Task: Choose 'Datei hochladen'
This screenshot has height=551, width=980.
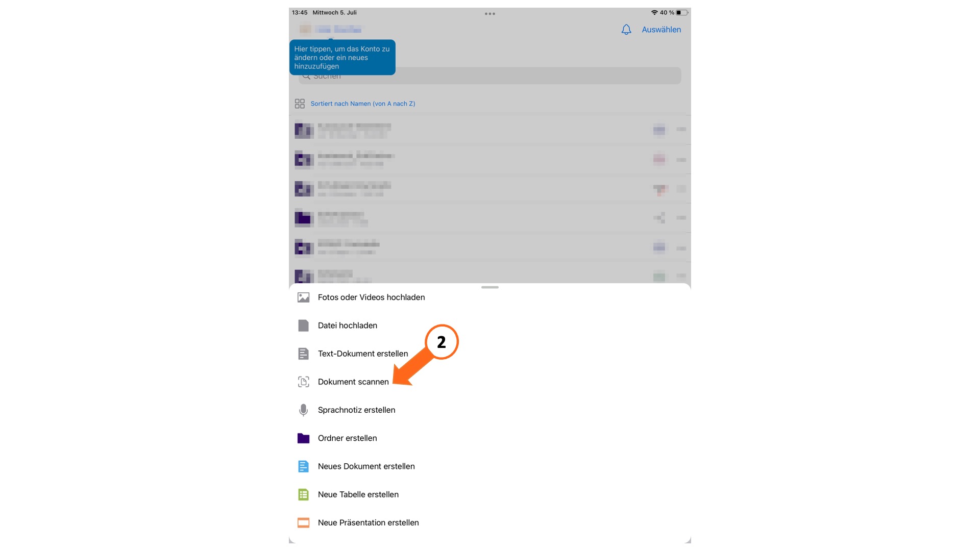Action: [x=347, y=325]
